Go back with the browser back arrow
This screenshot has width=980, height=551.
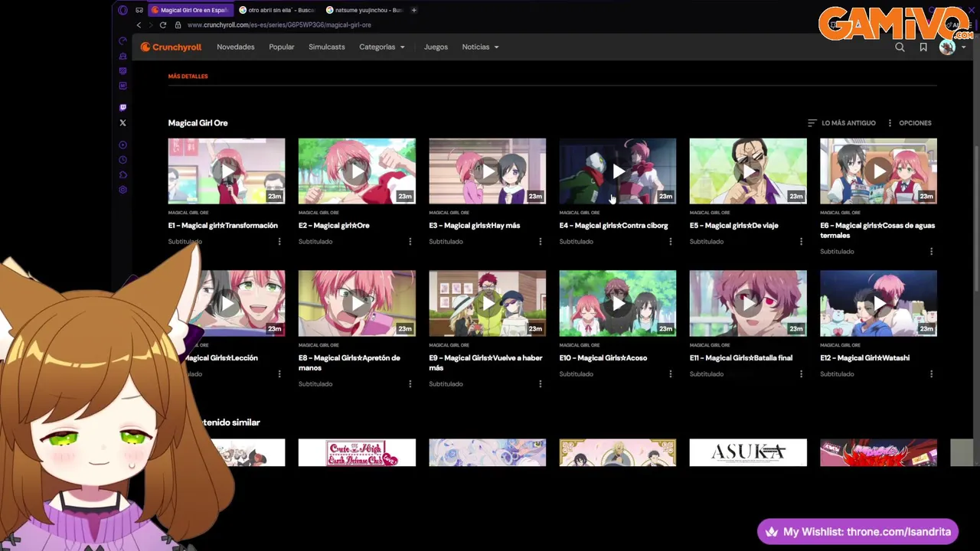pos(139,25)
